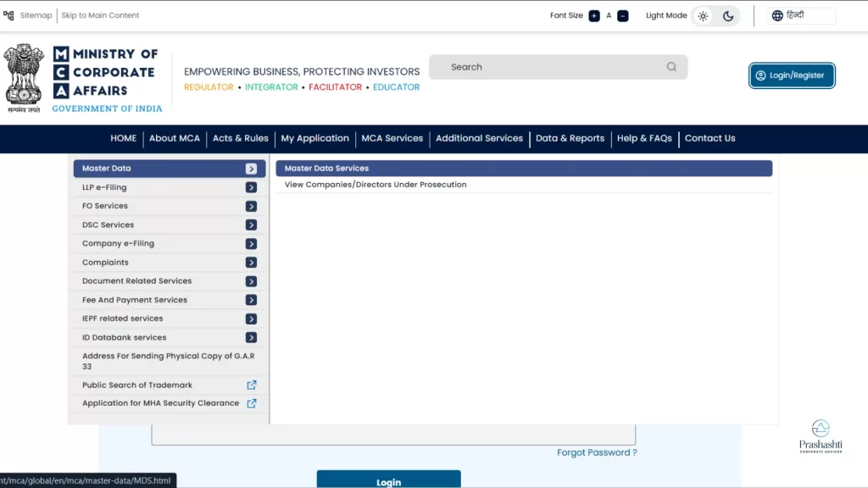The width and height of the screenshot is (868, 488).
Task: Increase font size with plus icon
Action: 594,15
